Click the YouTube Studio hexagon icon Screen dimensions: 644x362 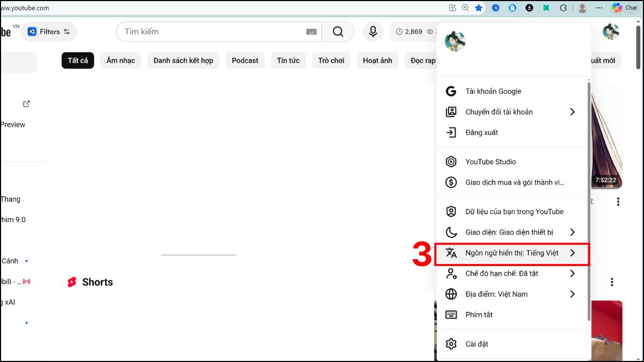coord(451,161)
